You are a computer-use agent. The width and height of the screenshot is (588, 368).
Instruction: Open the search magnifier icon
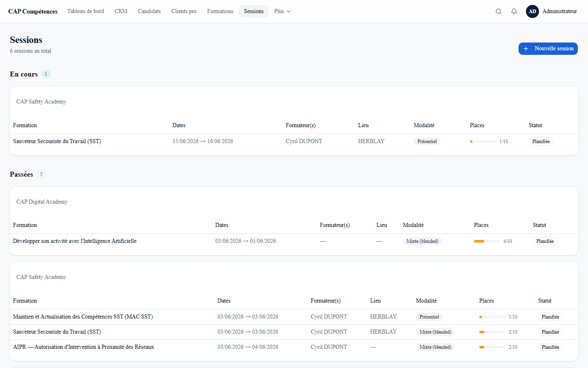(499, 11)
